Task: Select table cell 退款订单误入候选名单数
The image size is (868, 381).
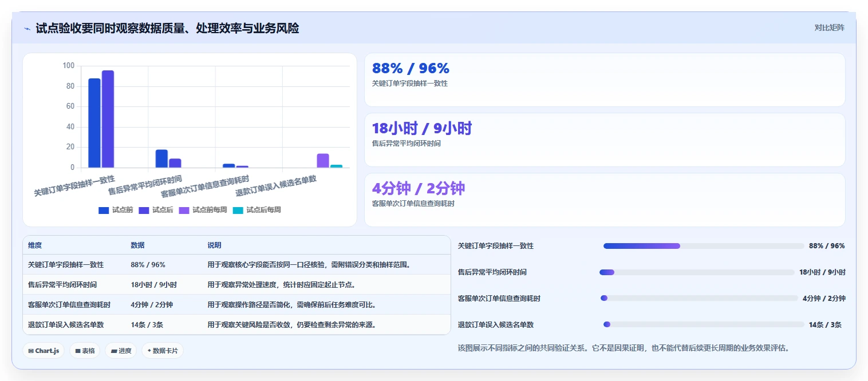Action: coord(66,324)
